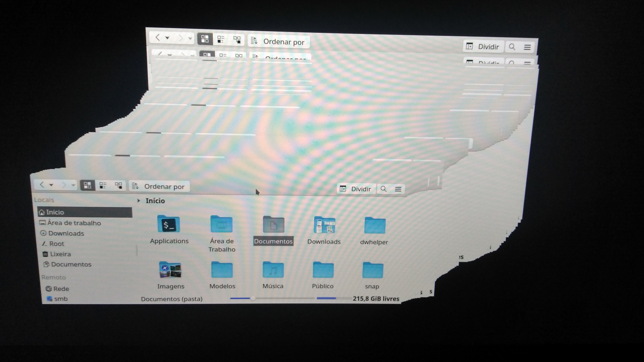The width and height of the screenshot is (644, 362).
Task: Select the Imagens folder icon
Action: click(170, 270)
